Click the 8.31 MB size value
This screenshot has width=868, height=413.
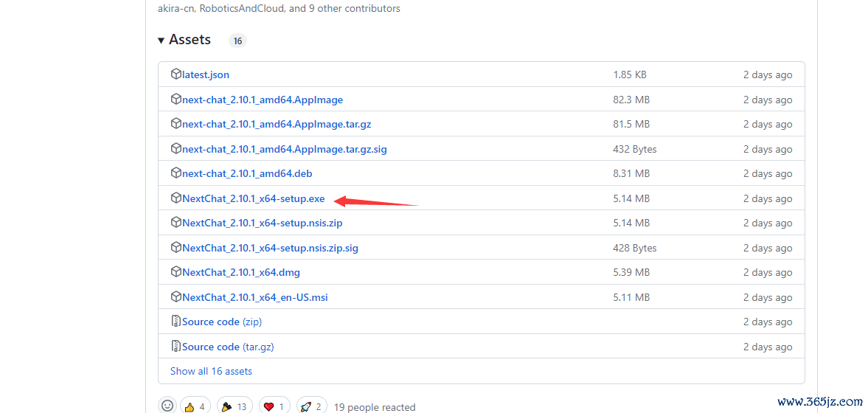[631, 173]
